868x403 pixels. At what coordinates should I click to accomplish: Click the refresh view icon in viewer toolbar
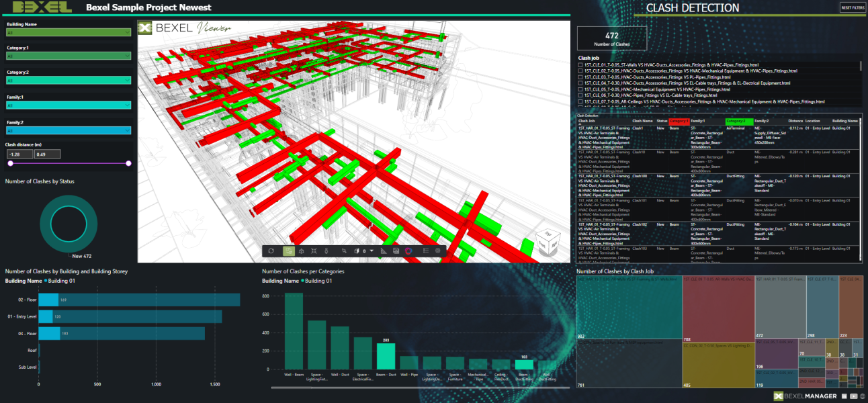pyautogui.click(x=271, y=251)
